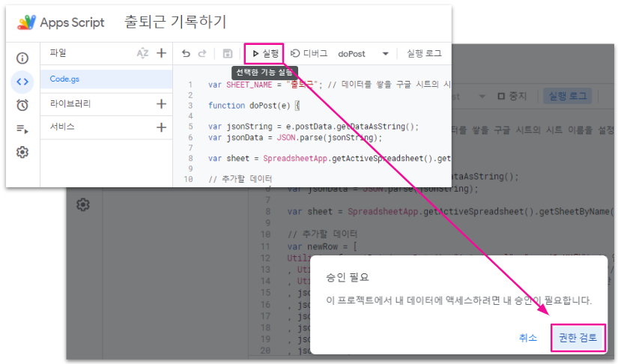The width and height of the screenshot is (618, 364).
Task: Add a library with plus icon
Action: [161, 104]
